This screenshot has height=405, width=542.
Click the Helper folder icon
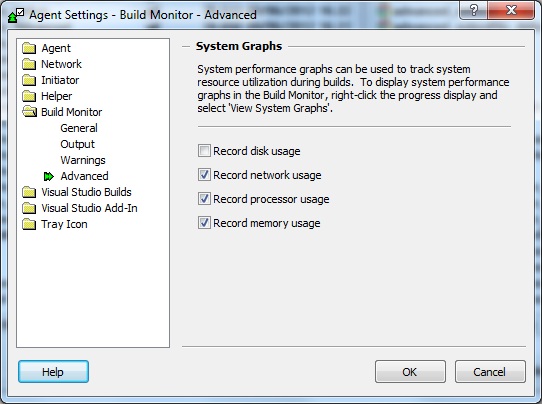point(29,96)
